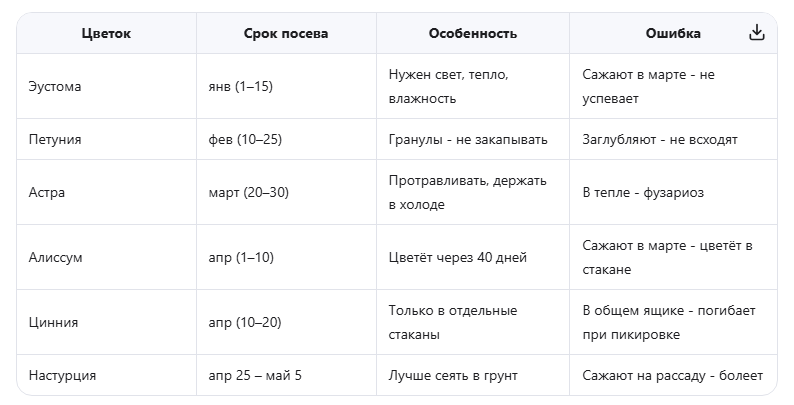Click the Срок посева column header
Viewport: 794px width, 405px height.
(x=286, y=33)
